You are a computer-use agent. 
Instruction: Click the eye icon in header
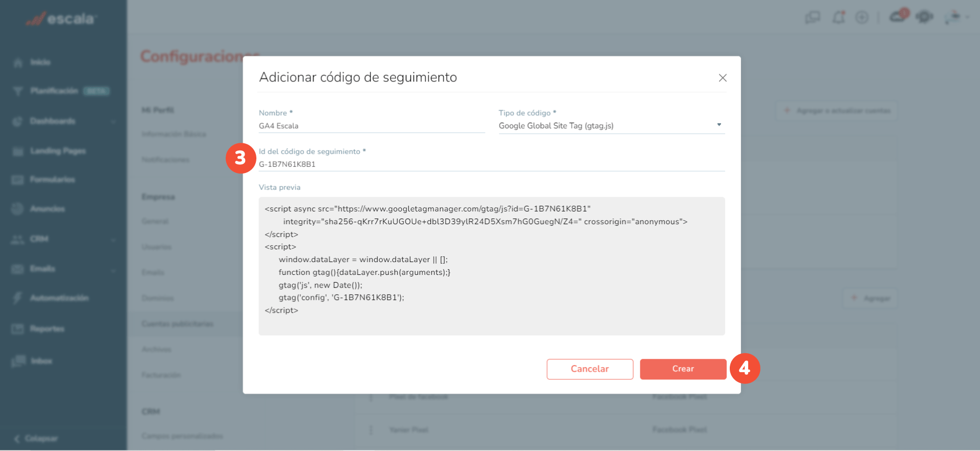point(924,17)
